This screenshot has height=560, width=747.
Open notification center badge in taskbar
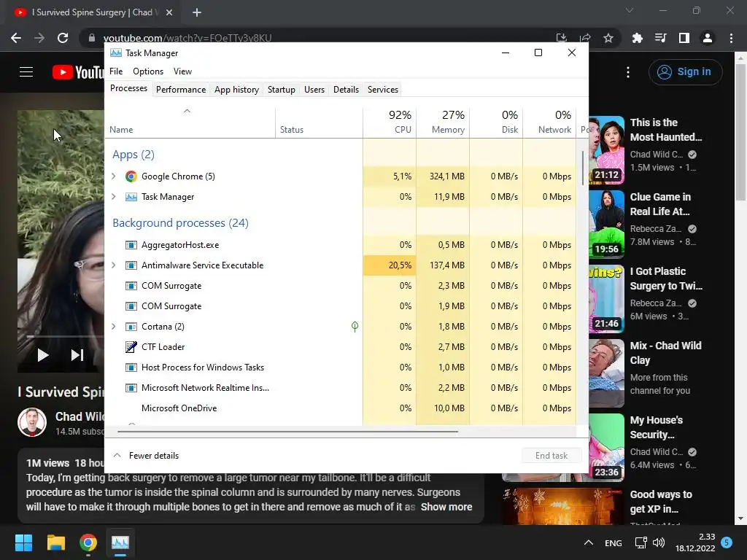[x=727, y=542]
